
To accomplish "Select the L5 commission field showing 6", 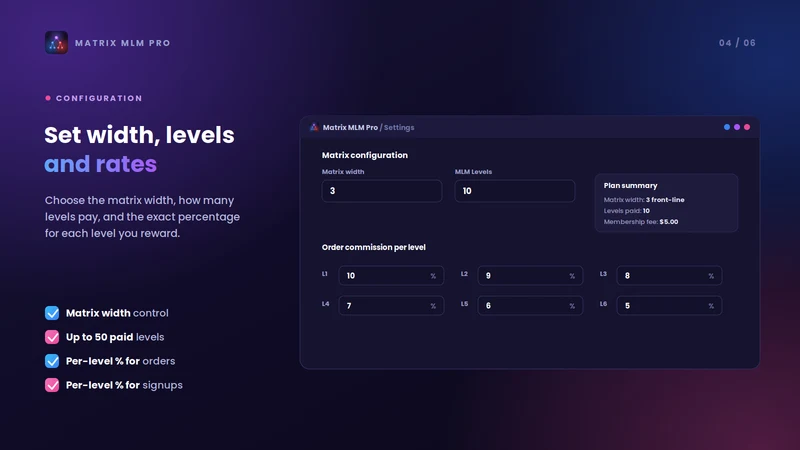I will click(x=530, y=306).
